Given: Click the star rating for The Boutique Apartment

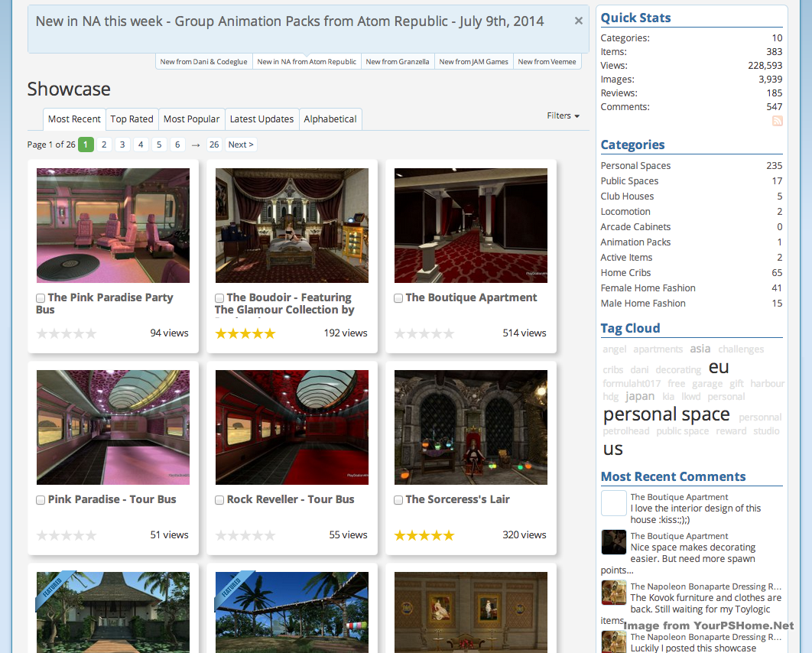Looking at the screenshot, I should coord(424,333).
